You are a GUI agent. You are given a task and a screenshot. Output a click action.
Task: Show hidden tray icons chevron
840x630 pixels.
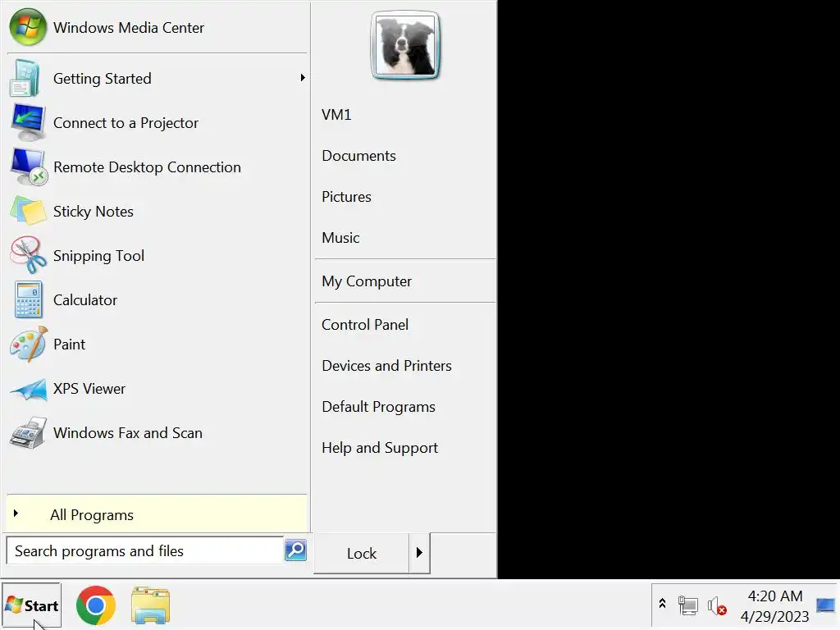[663, 605]
